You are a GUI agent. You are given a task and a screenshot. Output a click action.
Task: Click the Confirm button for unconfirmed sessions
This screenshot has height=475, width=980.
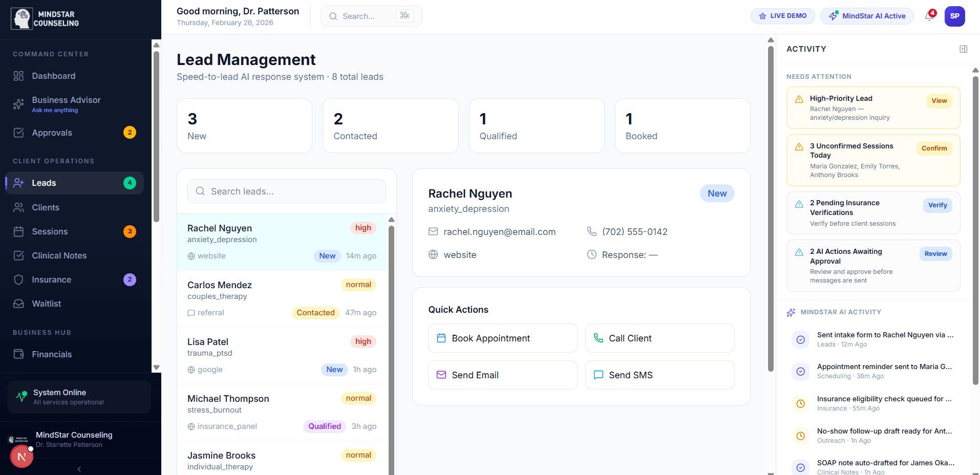[933, 148]
